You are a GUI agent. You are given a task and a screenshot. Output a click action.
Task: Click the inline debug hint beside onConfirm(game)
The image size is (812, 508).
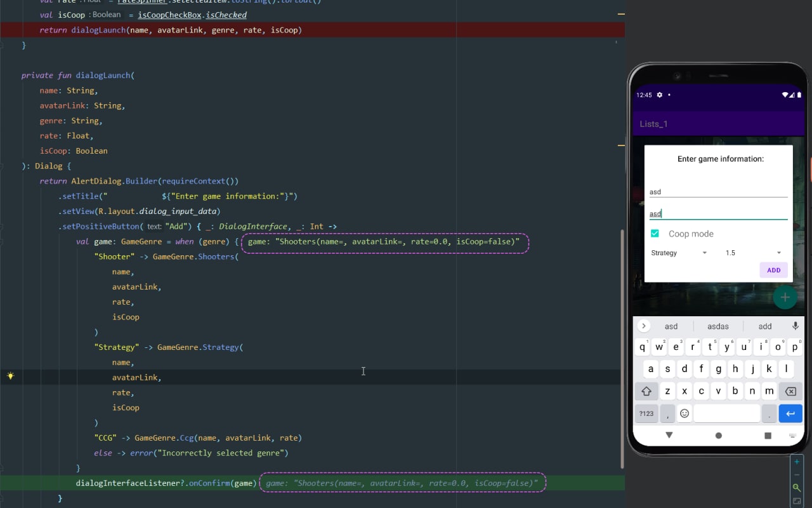[402, 483]
